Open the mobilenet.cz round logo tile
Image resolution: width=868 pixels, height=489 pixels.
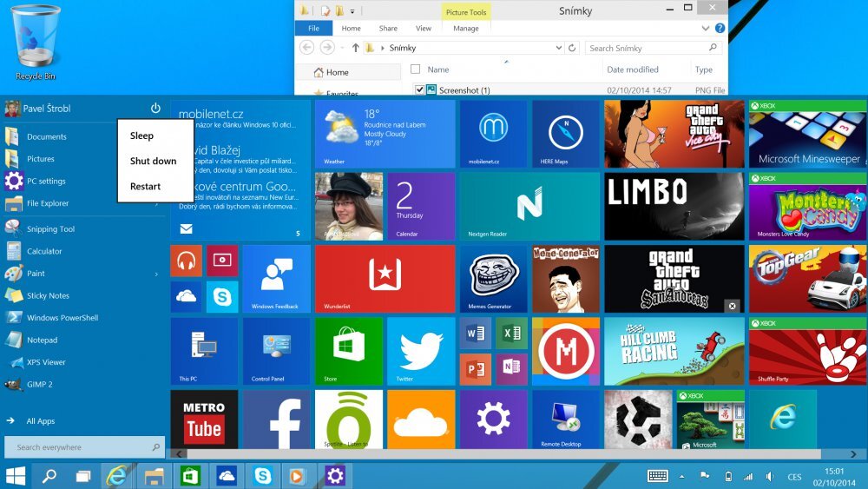(x=493, y=134)
